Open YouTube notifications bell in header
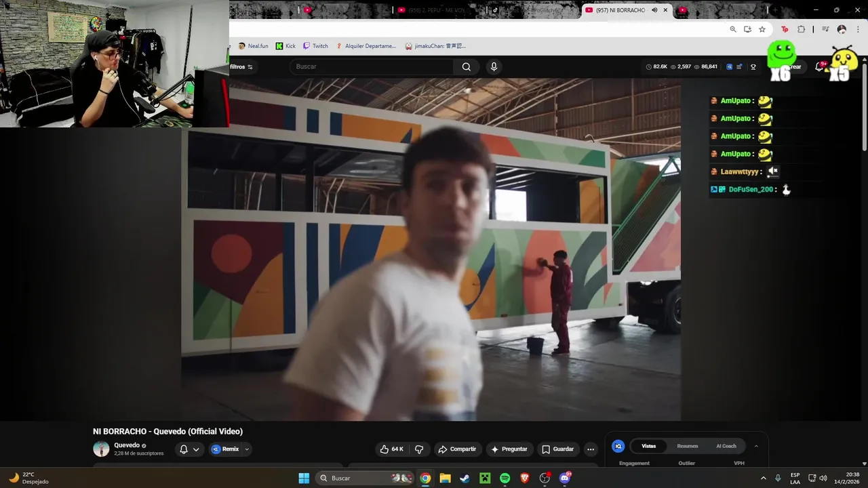Viewport: 868px width, 488px height. click(x=819, y=66)
